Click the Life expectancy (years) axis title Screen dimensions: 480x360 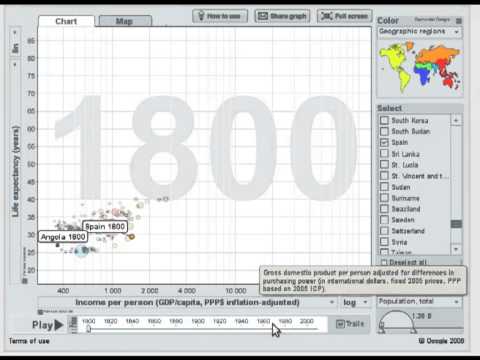tap(15, 171)
